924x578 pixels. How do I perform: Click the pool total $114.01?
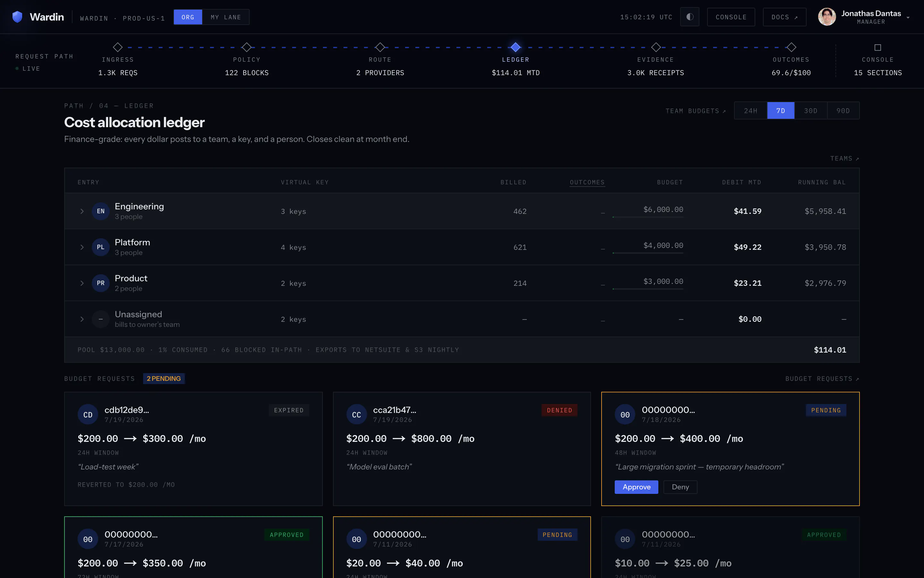coord(830,350)
